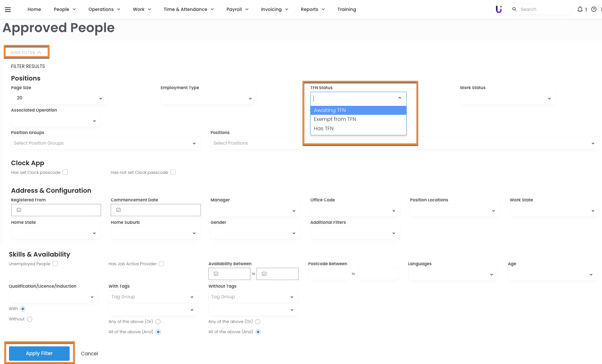Viewport: 602px width, 364px height.
Task: Open the hamburger menu icon
Action: [x=8, y=10]
